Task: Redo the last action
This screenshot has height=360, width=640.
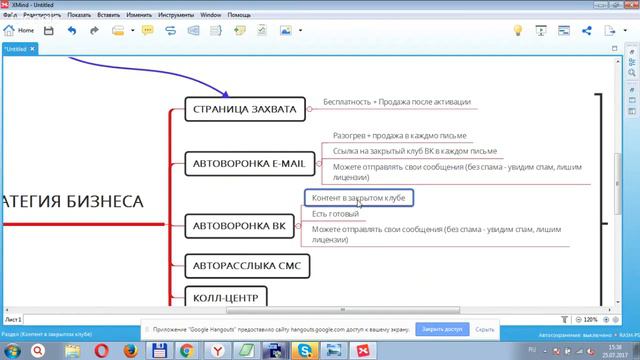Action: [94, 30]
